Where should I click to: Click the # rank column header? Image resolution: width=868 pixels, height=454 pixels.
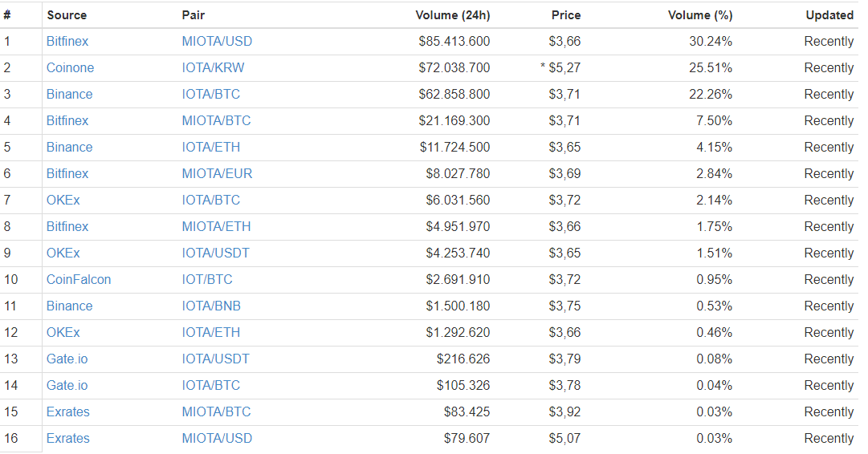click(x=7, y=15)
